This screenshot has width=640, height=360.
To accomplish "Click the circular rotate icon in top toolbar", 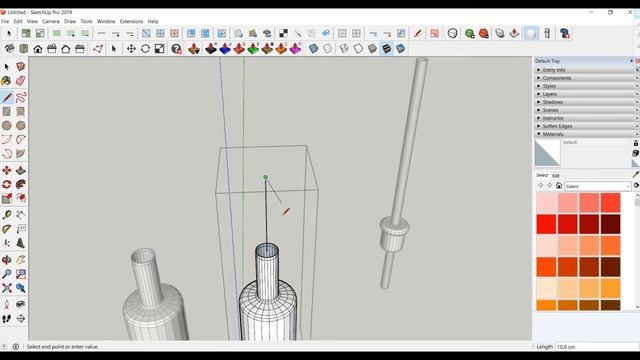I will click(145, 49).
